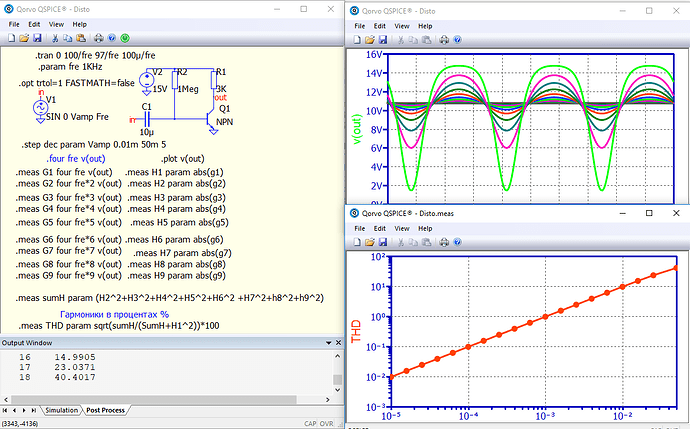Click Paste icon in schematic window toolbar
This screenshot has height=429, width=690.
click(82, 38)
